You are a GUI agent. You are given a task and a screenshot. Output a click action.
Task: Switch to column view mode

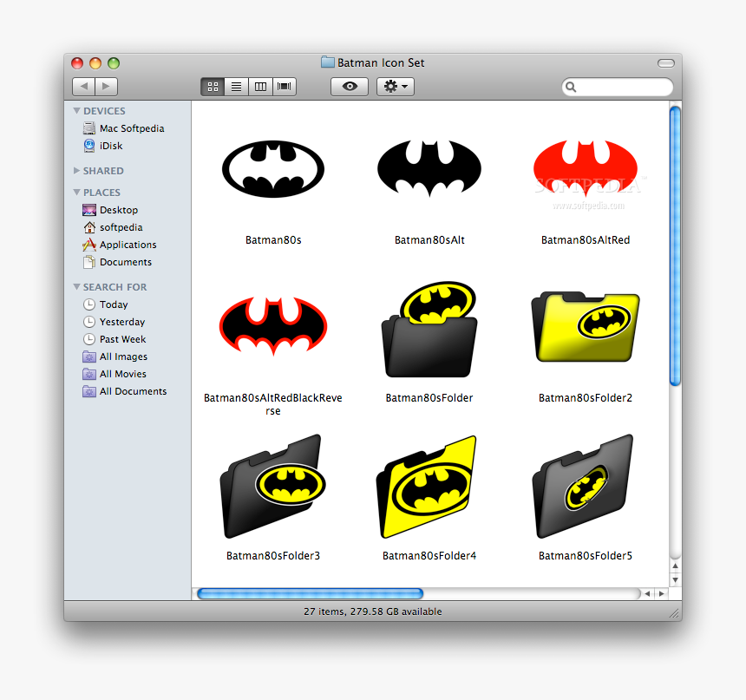click(260, 87)
